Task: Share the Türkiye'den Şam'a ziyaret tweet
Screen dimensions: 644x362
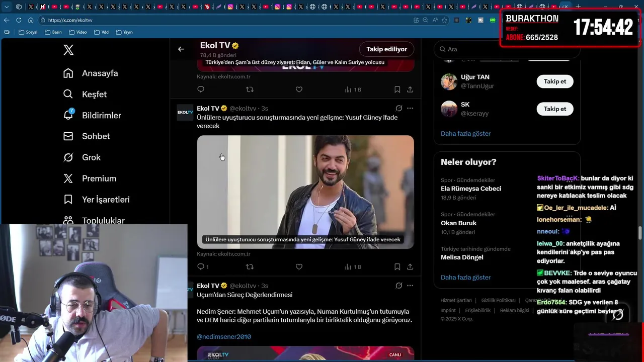Action: (x=410, y=89)
